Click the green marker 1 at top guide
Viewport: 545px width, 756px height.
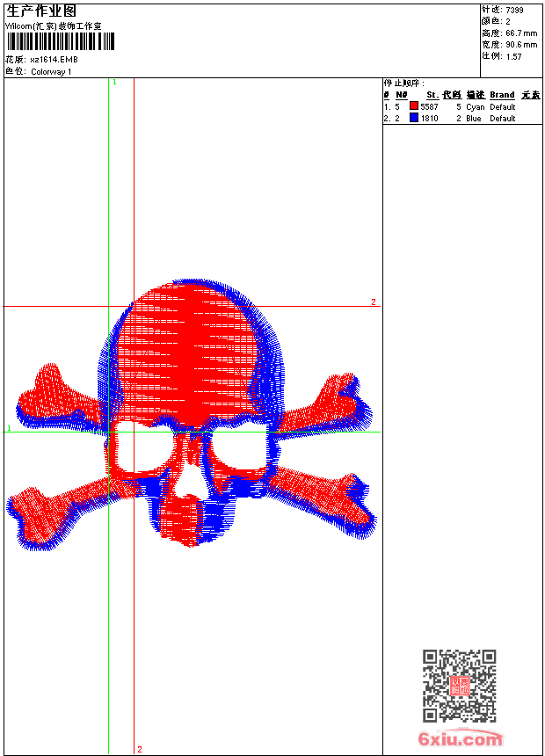114,82
